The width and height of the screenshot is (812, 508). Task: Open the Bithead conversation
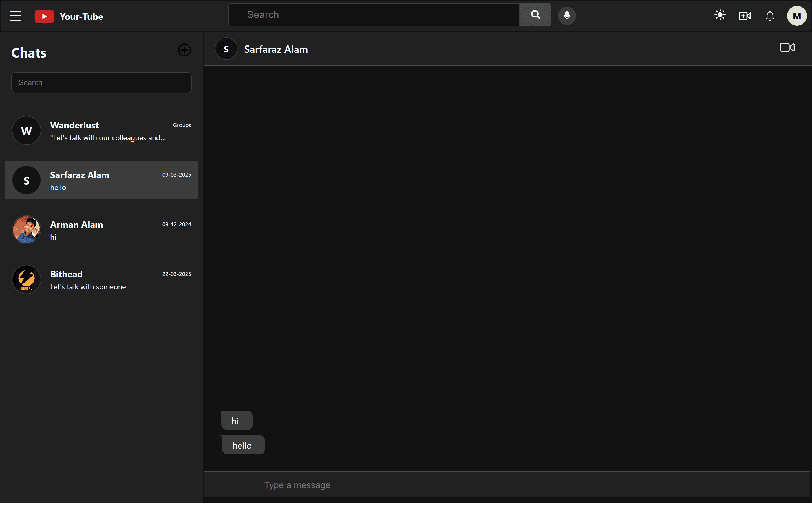tap(101, 279)
